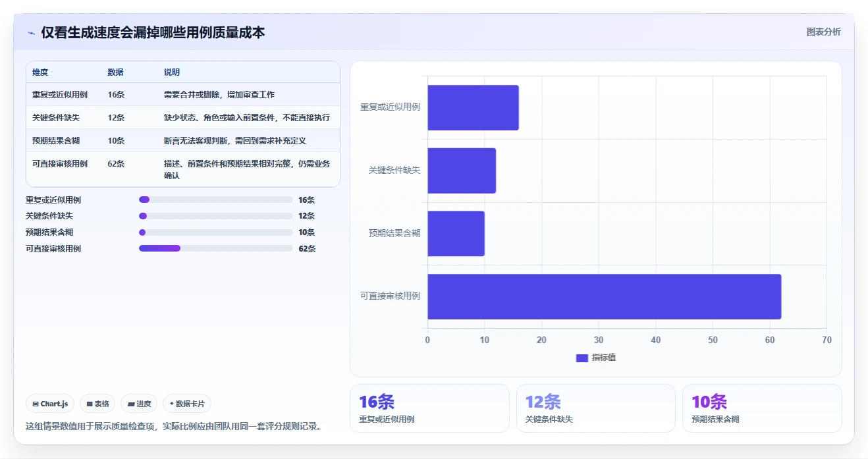Click the 关键条件缺失 y-axis label in the chart

tap(394, 171)
